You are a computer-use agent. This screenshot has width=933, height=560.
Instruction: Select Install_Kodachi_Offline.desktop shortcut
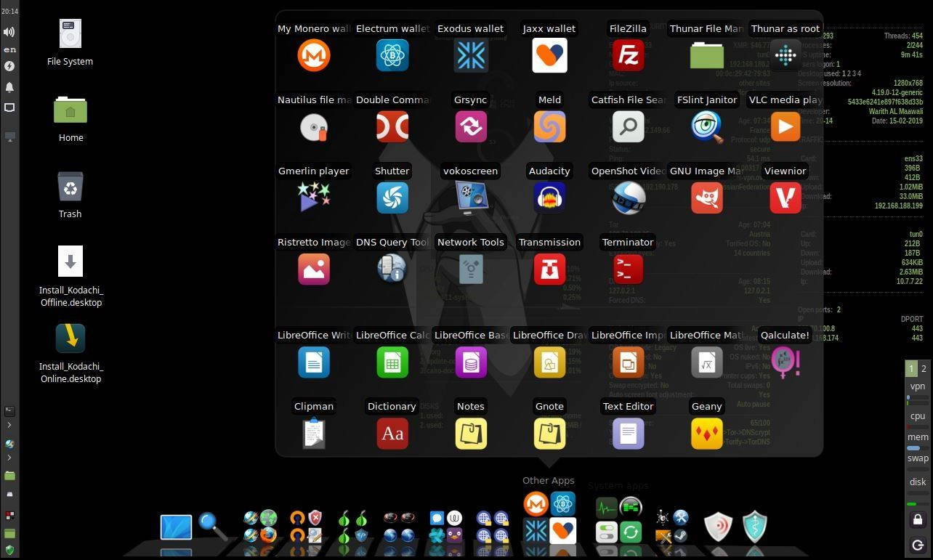click(x=70, y=261)
